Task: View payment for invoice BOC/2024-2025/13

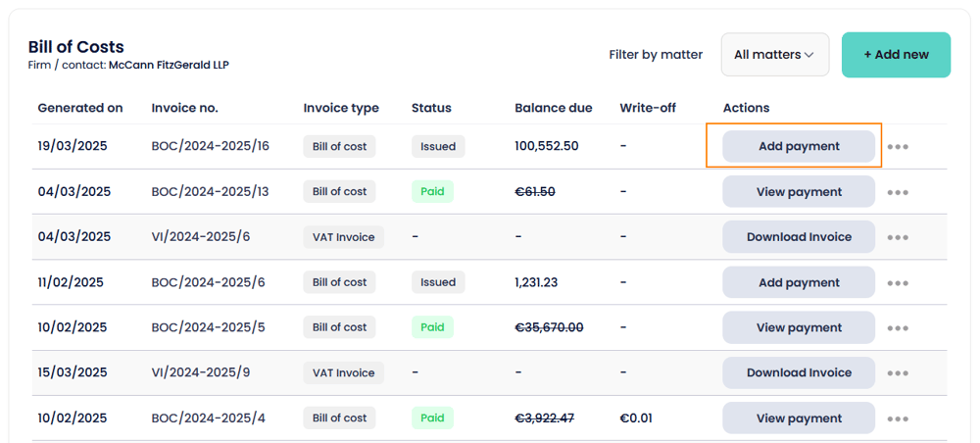Action: coord(799,192)
